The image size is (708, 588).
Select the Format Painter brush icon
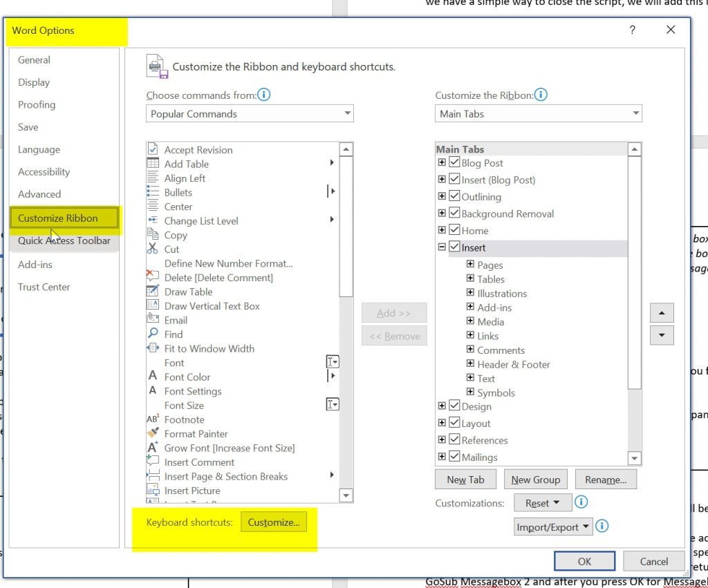coord(153,433)
